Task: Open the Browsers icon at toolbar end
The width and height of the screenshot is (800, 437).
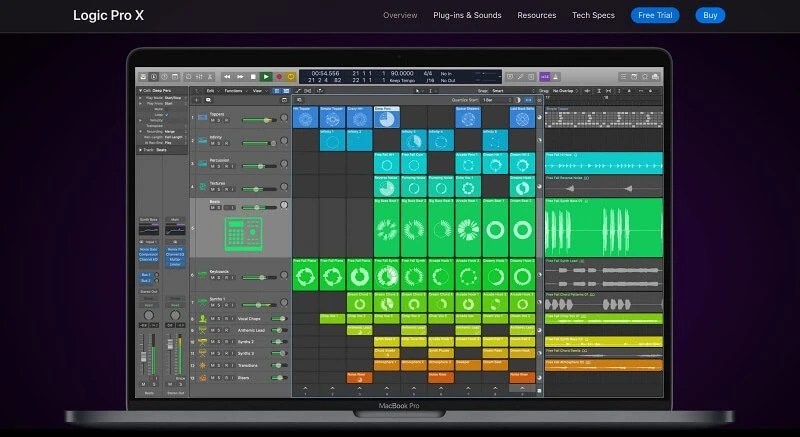Action: point(656,76)
